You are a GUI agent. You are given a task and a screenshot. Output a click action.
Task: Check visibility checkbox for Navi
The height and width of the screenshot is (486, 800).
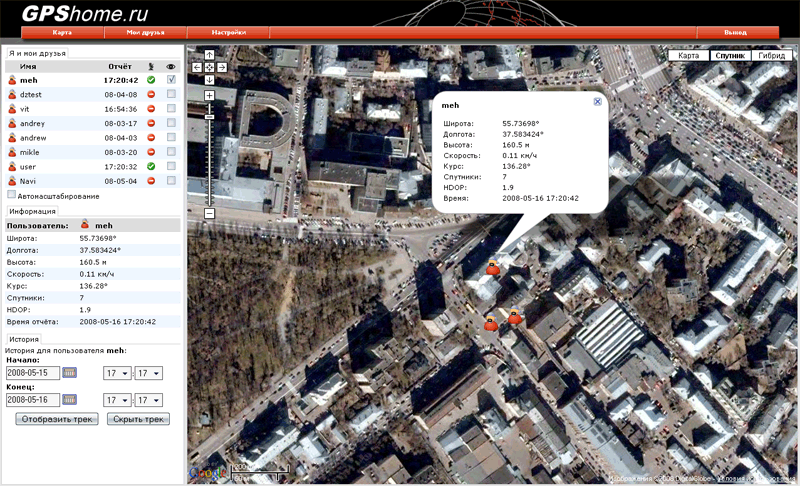pyautogui.click(x=171, y=181)
